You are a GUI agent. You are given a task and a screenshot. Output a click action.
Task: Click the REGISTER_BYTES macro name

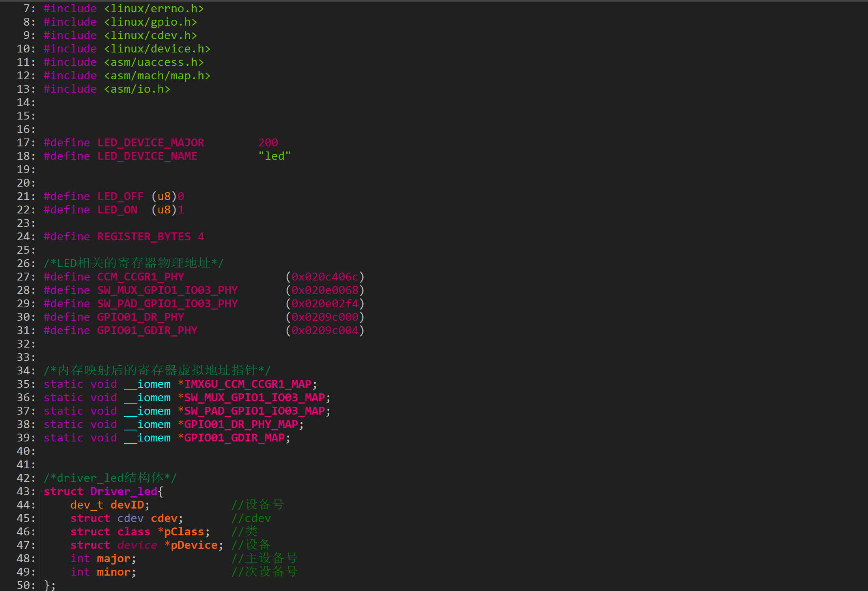point(144,237)
